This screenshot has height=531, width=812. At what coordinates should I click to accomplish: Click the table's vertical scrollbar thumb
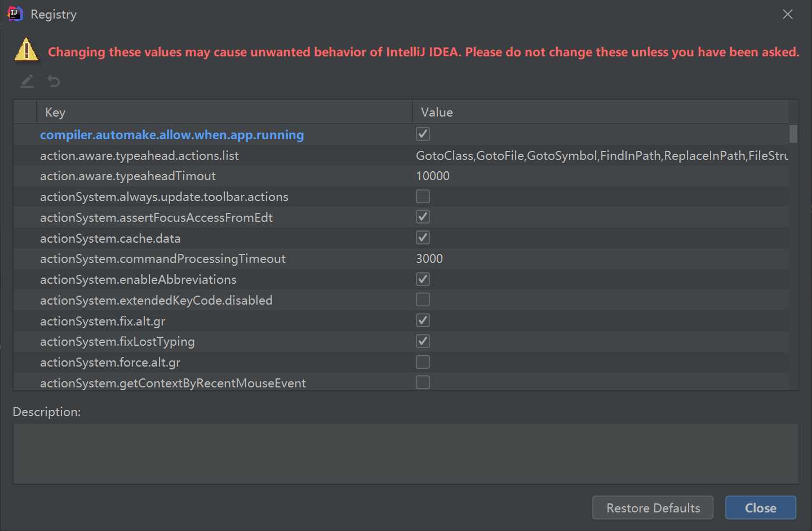click(793, 134)
